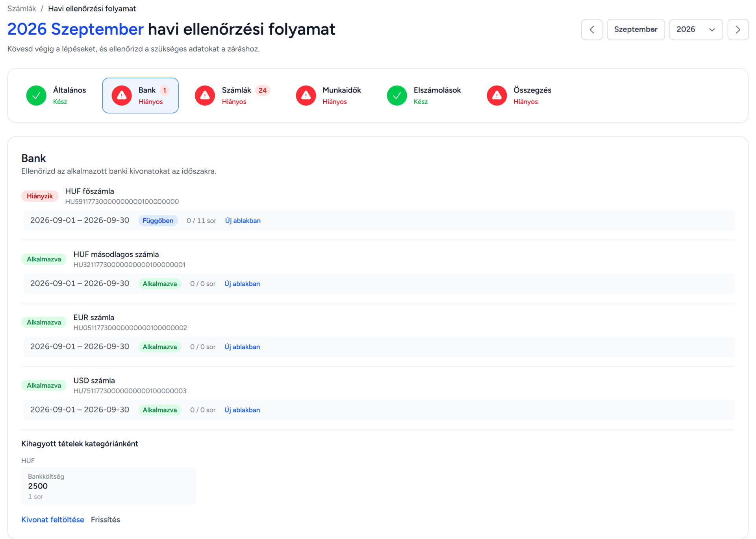Go to the previous month arrow
756x539 pixels.
(591, 30)
